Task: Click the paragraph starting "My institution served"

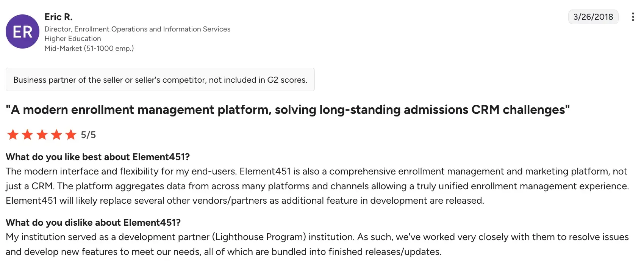Action: [x=316, y=244]
